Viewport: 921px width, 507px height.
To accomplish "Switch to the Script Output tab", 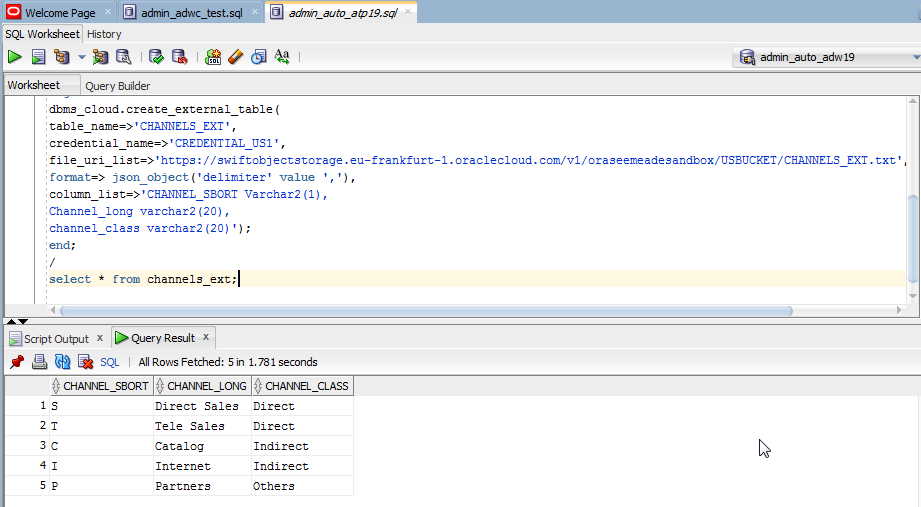I will 56,339.
